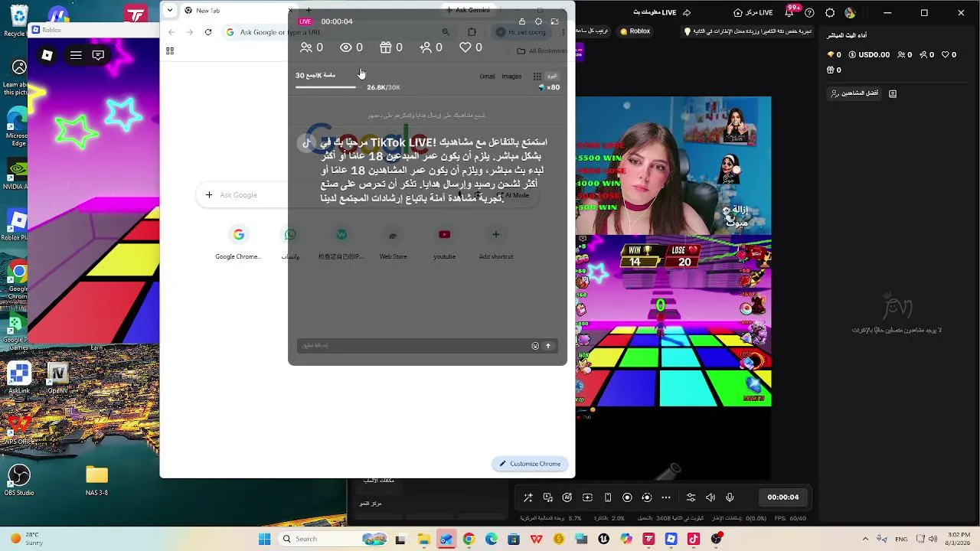Click the comment input field in overlay

click(413, 346)
